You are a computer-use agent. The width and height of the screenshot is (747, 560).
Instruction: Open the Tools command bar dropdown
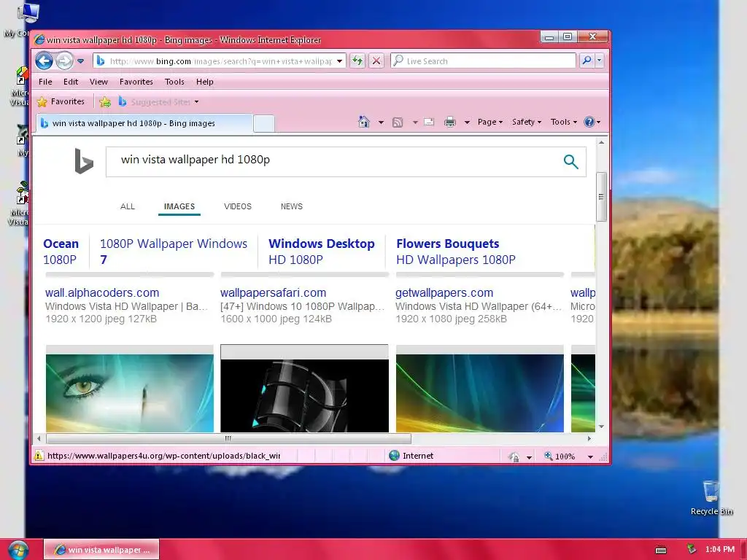point(564,122)
